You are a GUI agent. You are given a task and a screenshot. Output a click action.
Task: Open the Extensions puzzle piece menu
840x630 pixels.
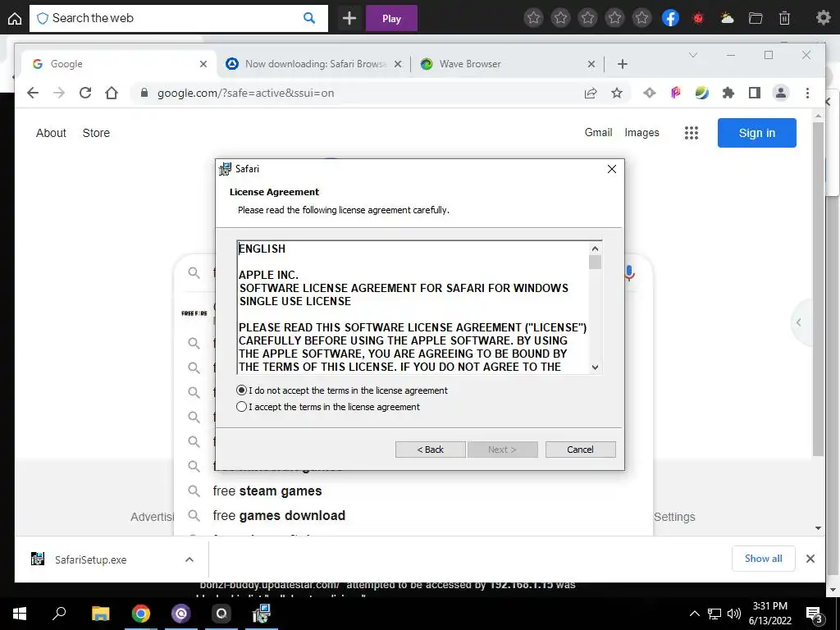(728, 94)
